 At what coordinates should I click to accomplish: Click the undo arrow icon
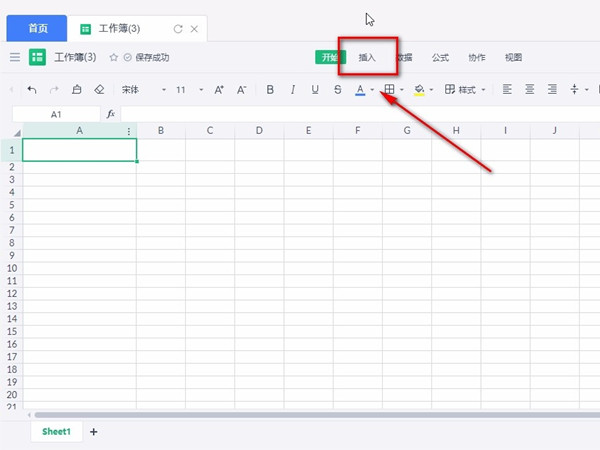coord(32,90)
